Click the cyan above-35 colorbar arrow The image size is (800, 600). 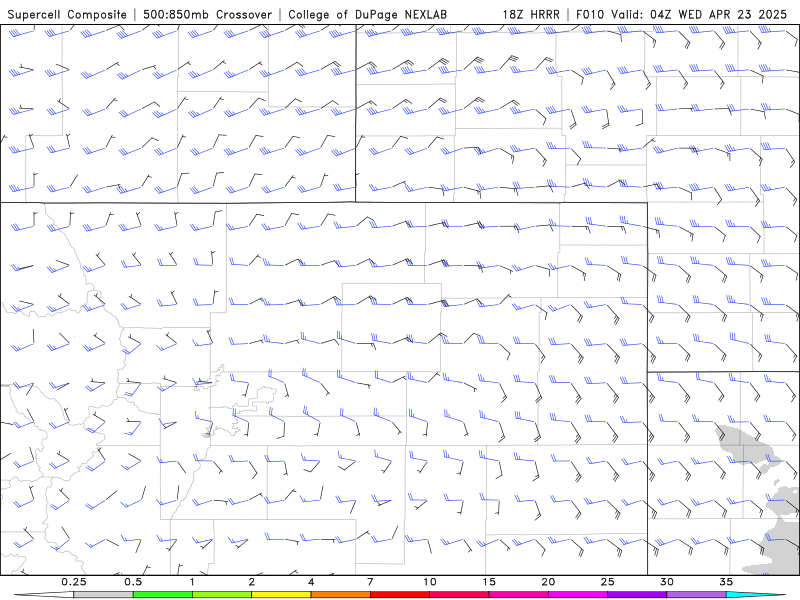point(755,595)
